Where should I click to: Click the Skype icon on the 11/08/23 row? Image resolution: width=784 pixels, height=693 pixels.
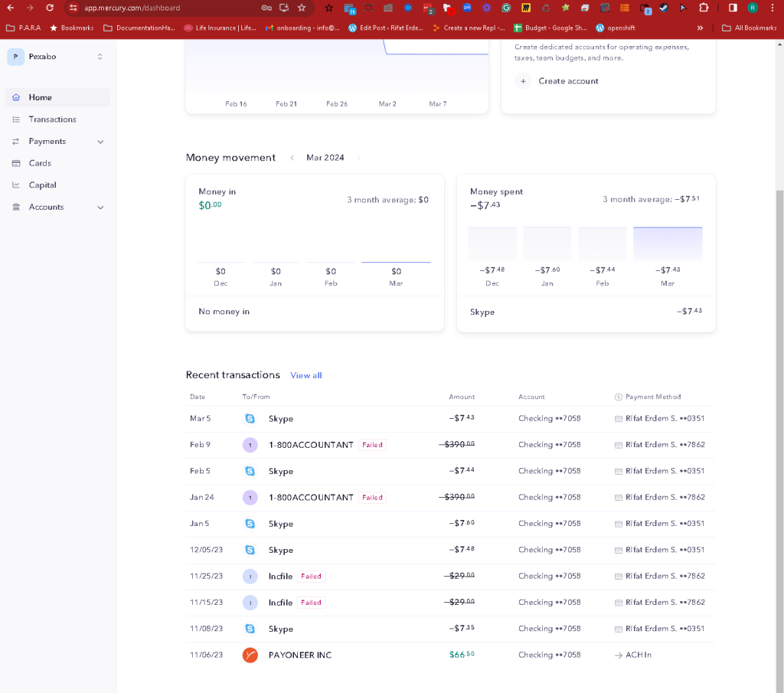(250, 629)
